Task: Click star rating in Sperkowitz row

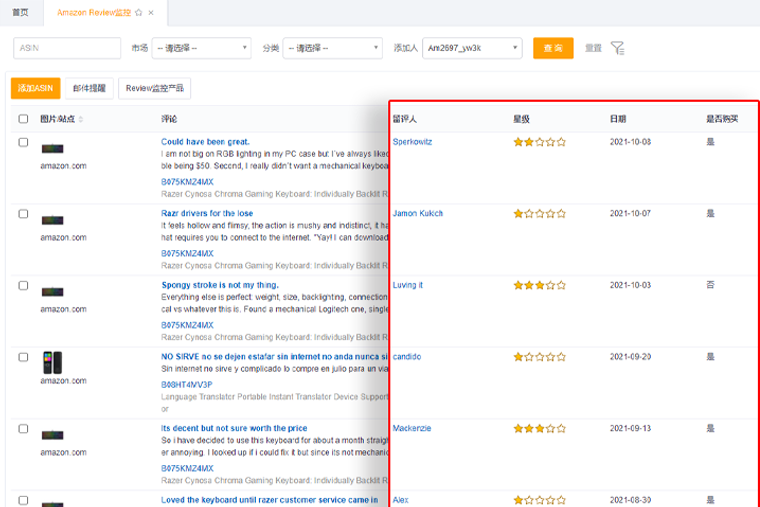Action: pyautogui.click(x=539, y=142)
